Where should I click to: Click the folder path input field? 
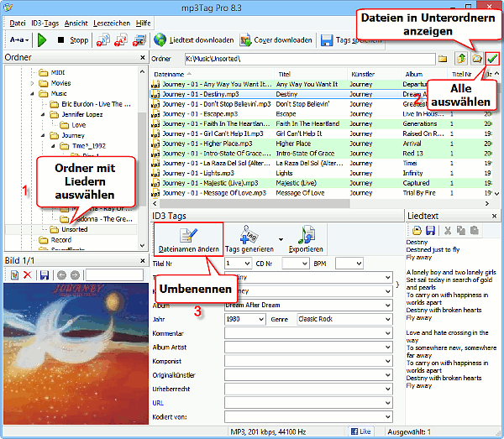pyautogui.click(x=310, y=59)
